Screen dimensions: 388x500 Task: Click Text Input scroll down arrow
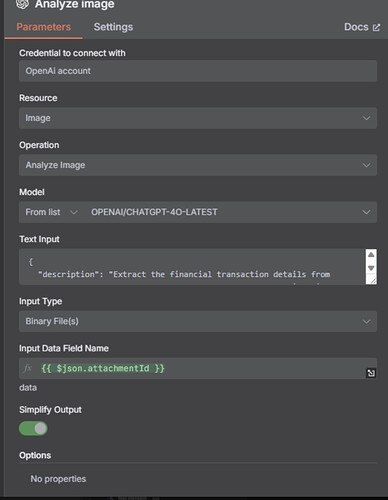click(x=371, y=268)
